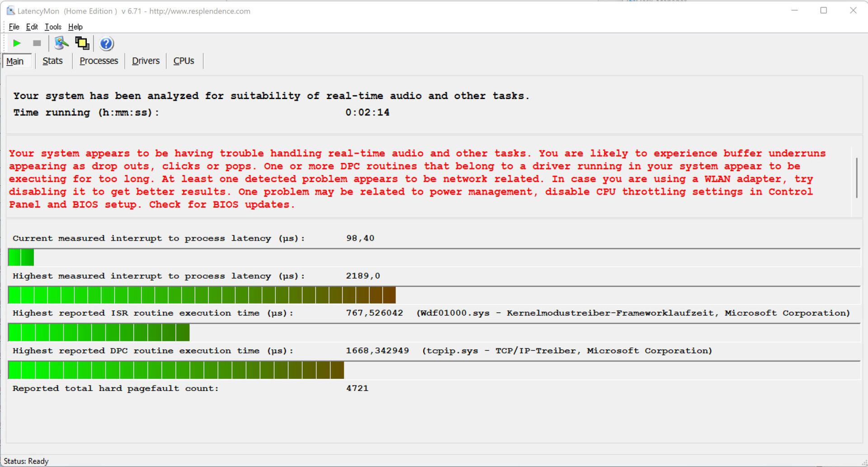Open the File menu
The width and height of the screenshot is (868, 467).
pyautogui.click(x=14, y=27)
